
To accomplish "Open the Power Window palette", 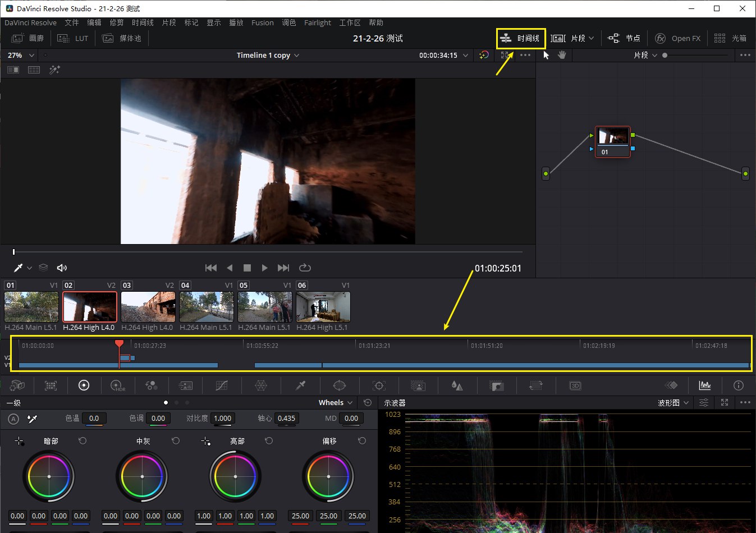I will pos(340,385).
